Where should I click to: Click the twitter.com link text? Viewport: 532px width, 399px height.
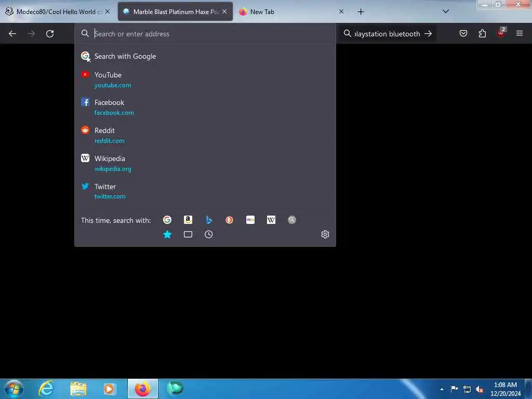click(110, 196)
